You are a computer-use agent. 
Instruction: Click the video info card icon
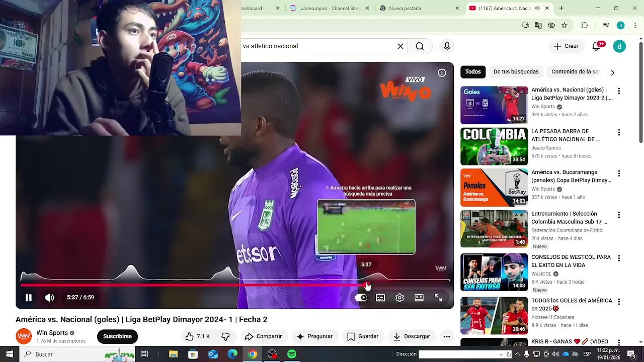[442, 73]
